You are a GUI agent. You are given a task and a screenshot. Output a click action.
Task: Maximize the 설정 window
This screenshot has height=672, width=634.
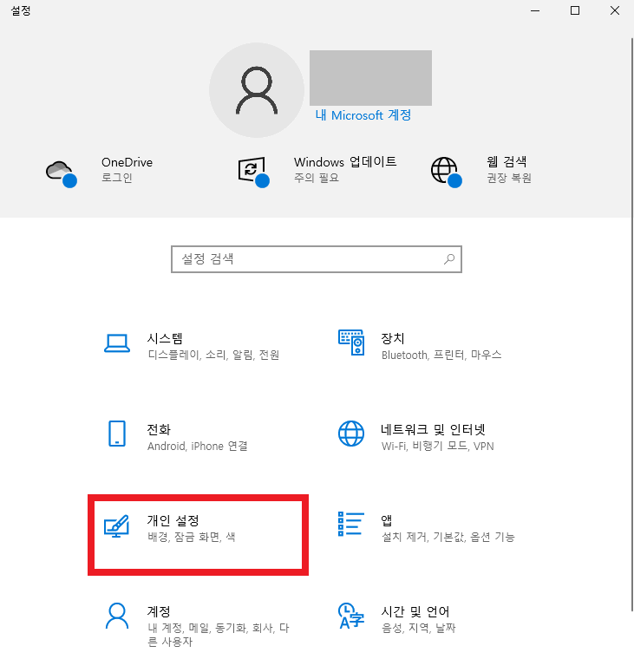pos(575,10)
